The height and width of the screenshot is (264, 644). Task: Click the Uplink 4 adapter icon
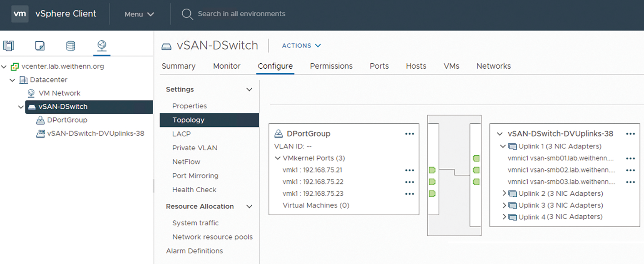(513, 217)
